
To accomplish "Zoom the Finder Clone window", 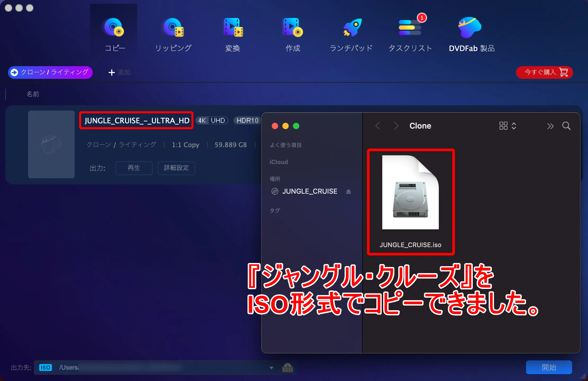I will pyautogui.click(x=296, y=126).
